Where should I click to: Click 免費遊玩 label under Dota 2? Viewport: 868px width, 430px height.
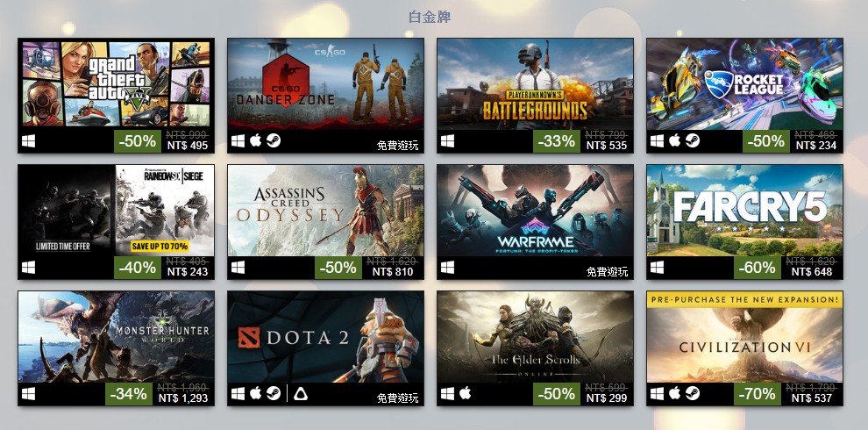pyautogui.click(x=397, y=398)
